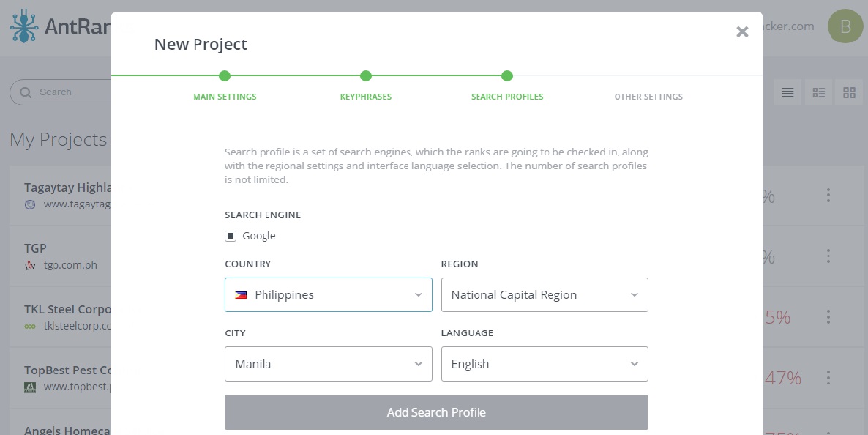Switch to list view layout icon
Image resolution: width=868 pixels, height=435 pixels.
(787, 93)
